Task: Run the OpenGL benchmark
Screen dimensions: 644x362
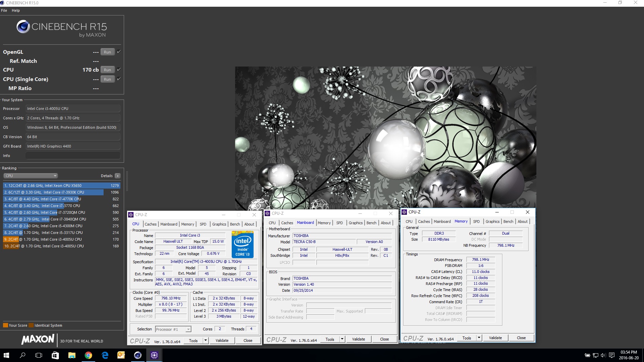Action: pyautogui.click(x=108, y=52)
